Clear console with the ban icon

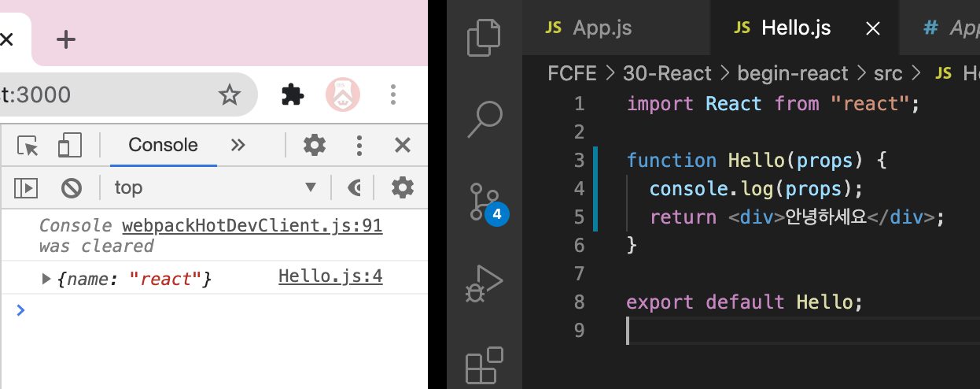[x=72, y=187]
